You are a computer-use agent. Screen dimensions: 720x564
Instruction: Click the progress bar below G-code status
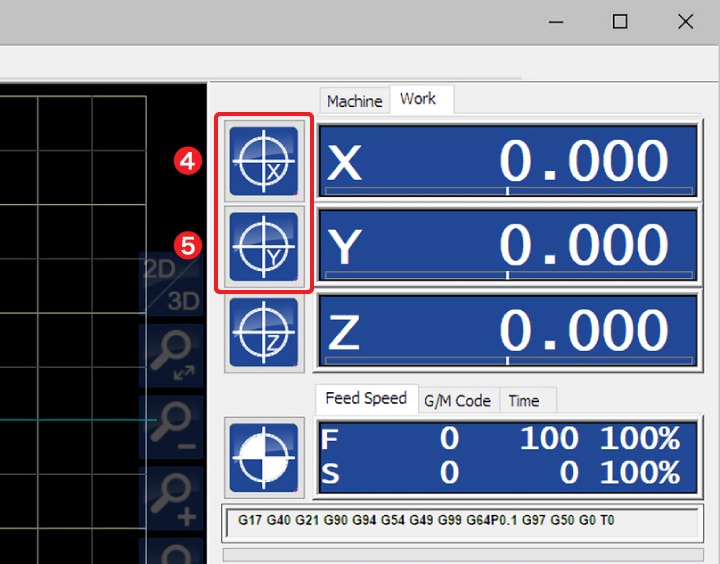[x=462, y=554]
